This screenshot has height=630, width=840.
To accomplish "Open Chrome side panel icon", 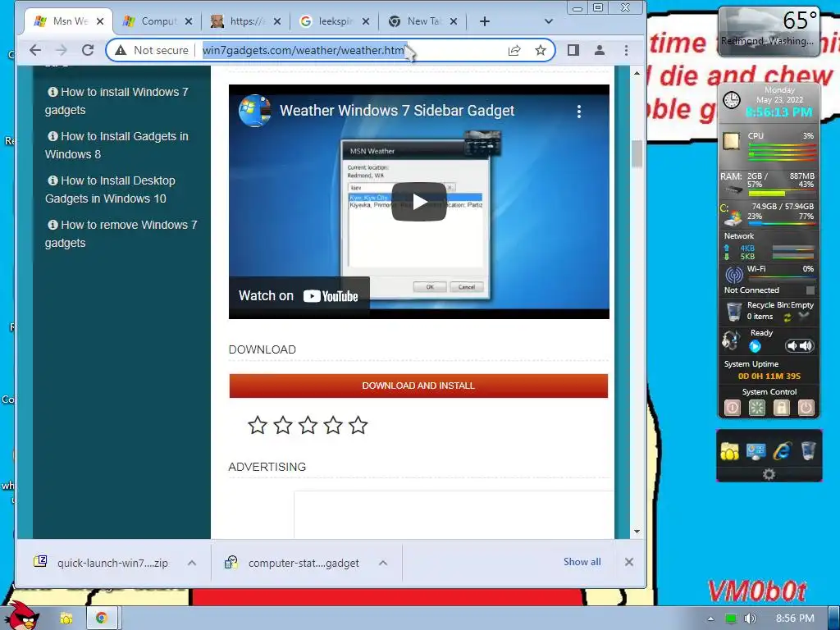I will 573,50.
